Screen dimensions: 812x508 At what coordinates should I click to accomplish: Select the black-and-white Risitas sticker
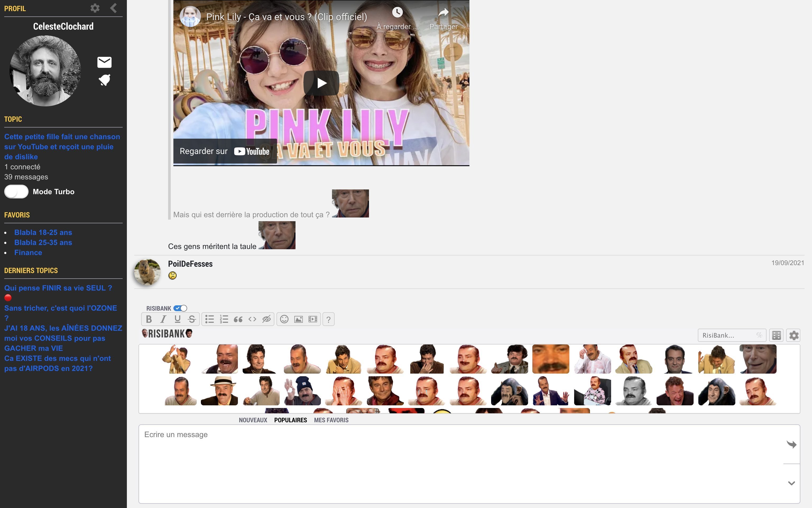634,391
